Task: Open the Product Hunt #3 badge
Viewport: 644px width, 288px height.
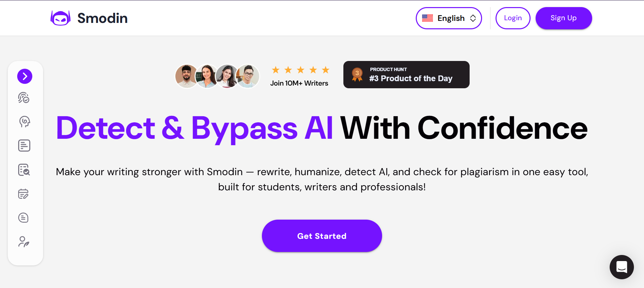Action: click(406, 75)
